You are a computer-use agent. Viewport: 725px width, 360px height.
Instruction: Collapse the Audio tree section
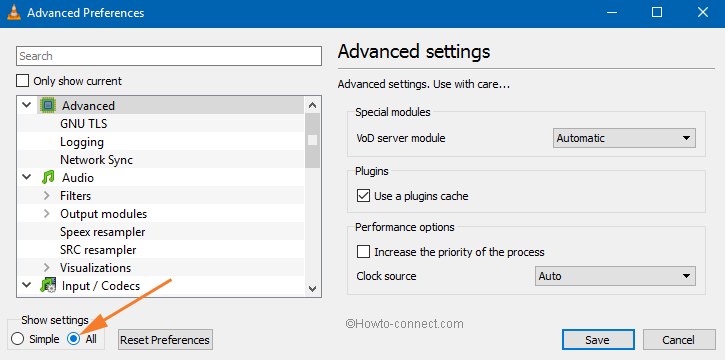27,177
